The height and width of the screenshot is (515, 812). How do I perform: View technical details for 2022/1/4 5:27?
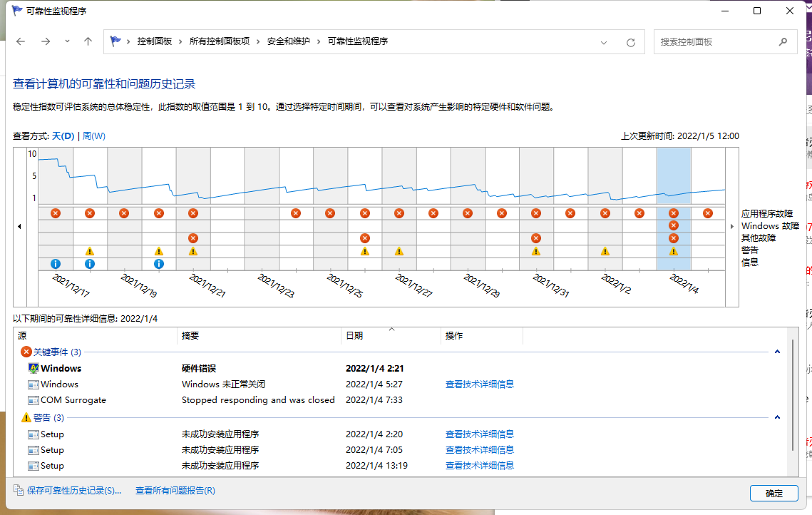pos(480,384)
